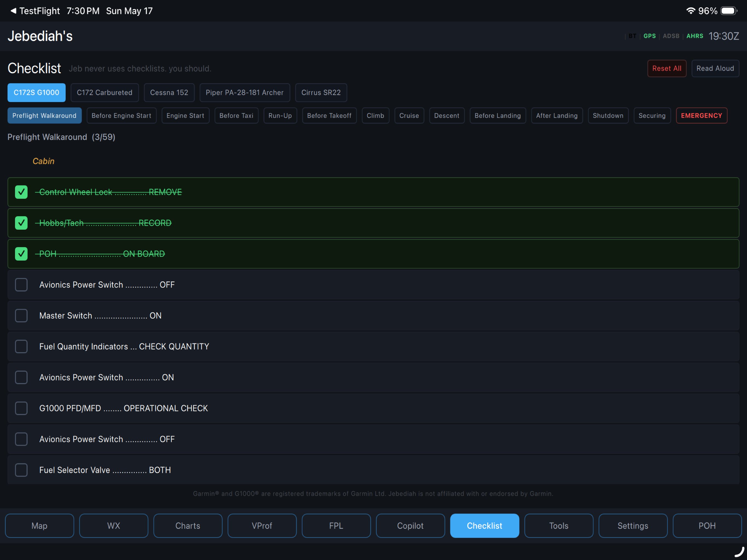
Task: Go to the WX weather page
Action: [x=114, y=526]
